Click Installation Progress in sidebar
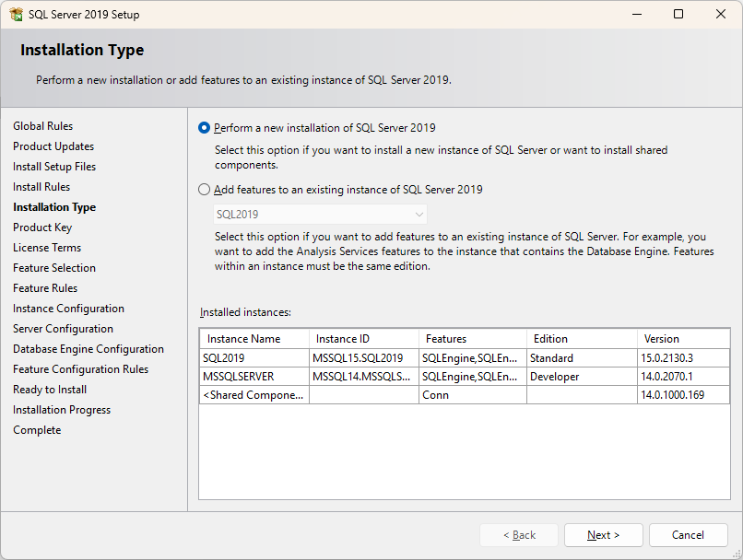Image resolution: width=743 pixels, height=560 pixels. [62, 410]
